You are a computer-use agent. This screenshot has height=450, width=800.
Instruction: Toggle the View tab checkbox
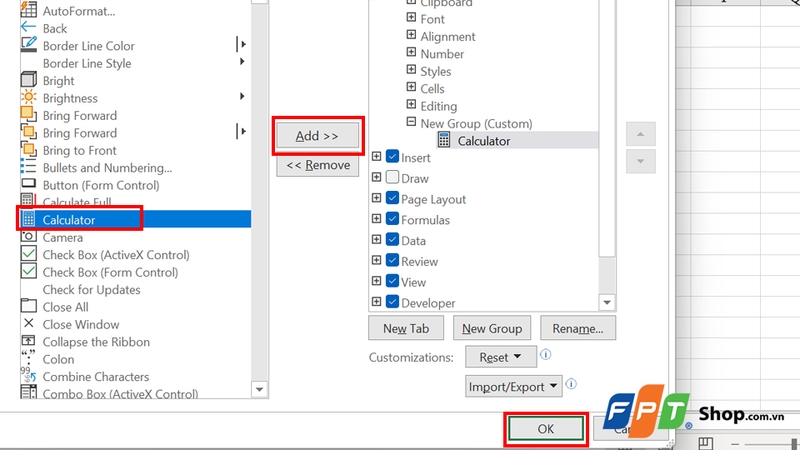[x=392, y=281]
